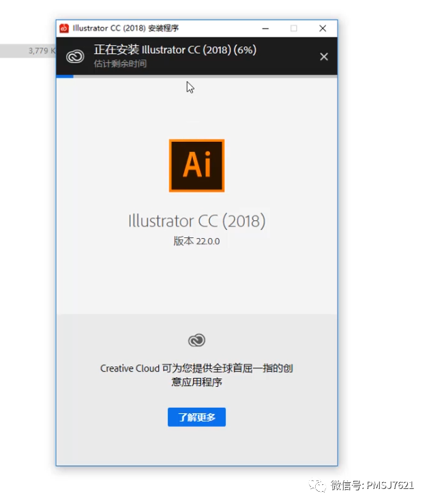Image resolution: width=427 pixels, height=504 pixels.
Task: Click the 版本 22.0.0 version text
Action: coord(196,241)
